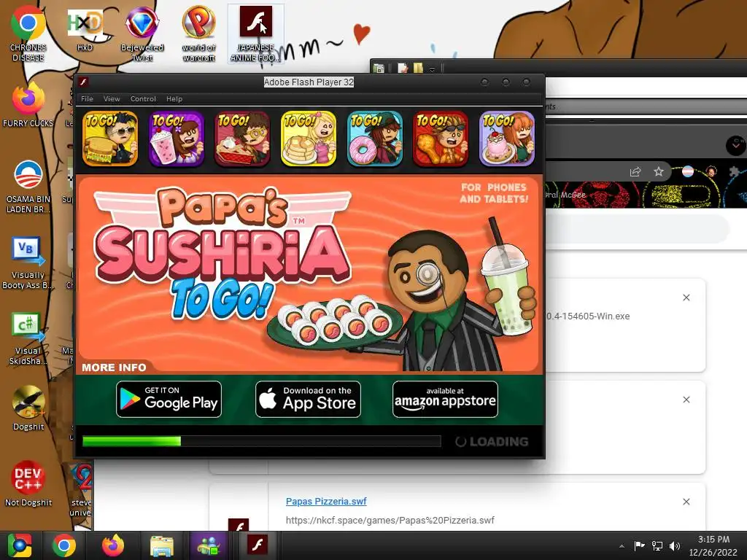The height and width of the screenshot is (560, 747).
Task: Open the Bejeweled Twist desktop shortcut
Action: [142, 34]
